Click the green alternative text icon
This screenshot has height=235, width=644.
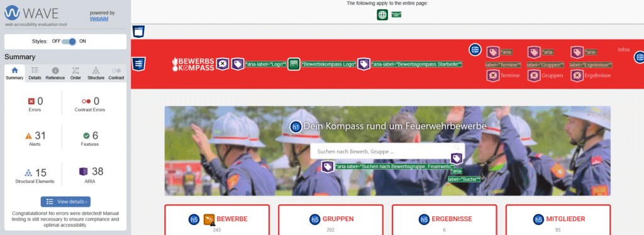coord(293,64)
